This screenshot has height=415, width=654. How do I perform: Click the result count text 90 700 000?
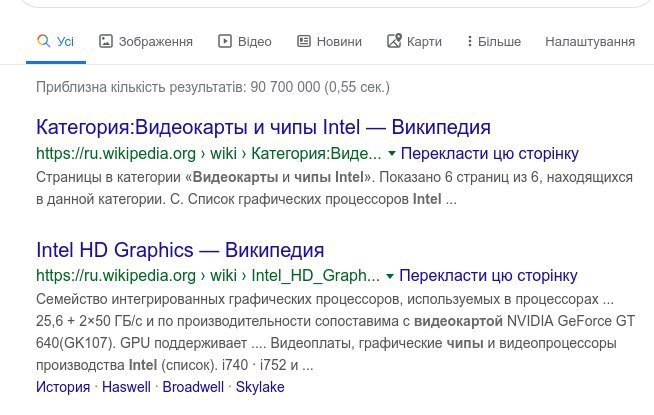[285, 87]
